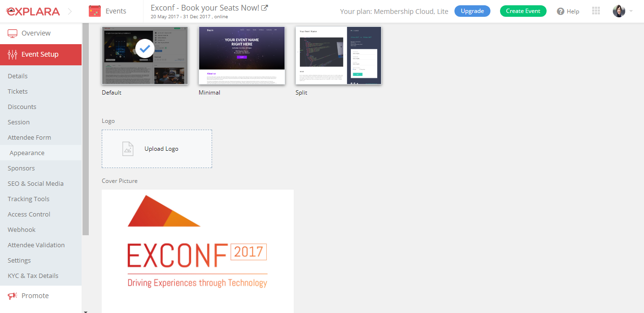Screen dimensions: 644x313
Task: Select Appearance in sidebar
Action: tap(27, 153)
